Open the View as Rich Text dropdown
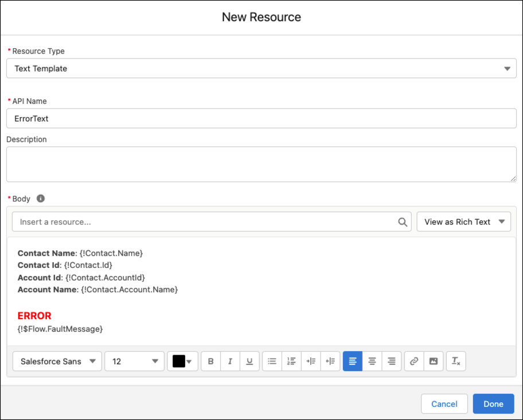 pyautogui.click(x=463, y=221)
